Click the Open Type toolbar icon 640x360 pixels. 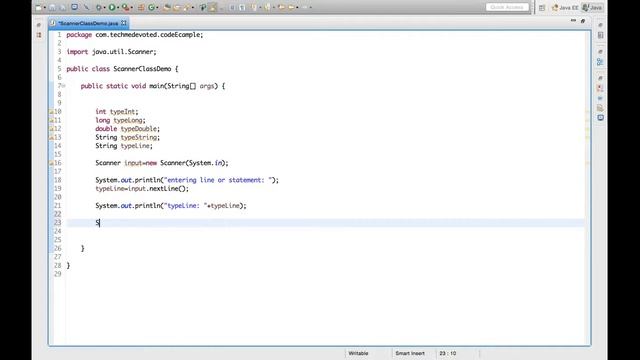pos(167,7)
